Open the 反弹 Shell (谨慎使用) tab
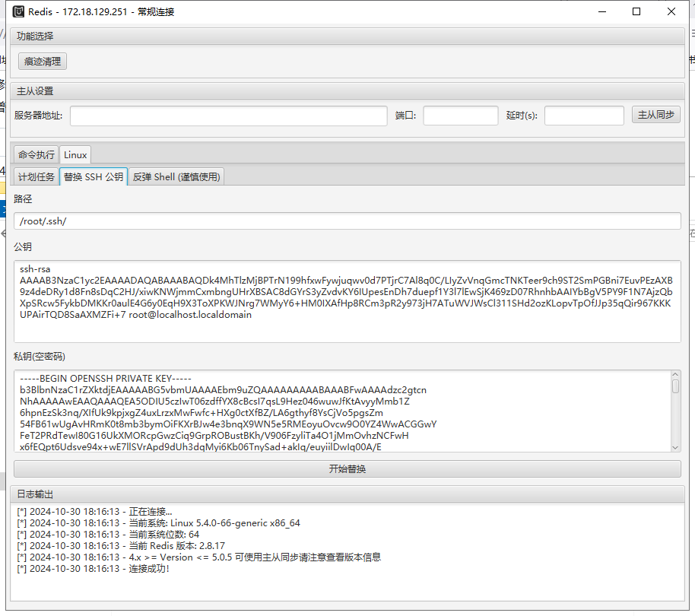Screen dimensions: 695x616 [x=176, y=177]
